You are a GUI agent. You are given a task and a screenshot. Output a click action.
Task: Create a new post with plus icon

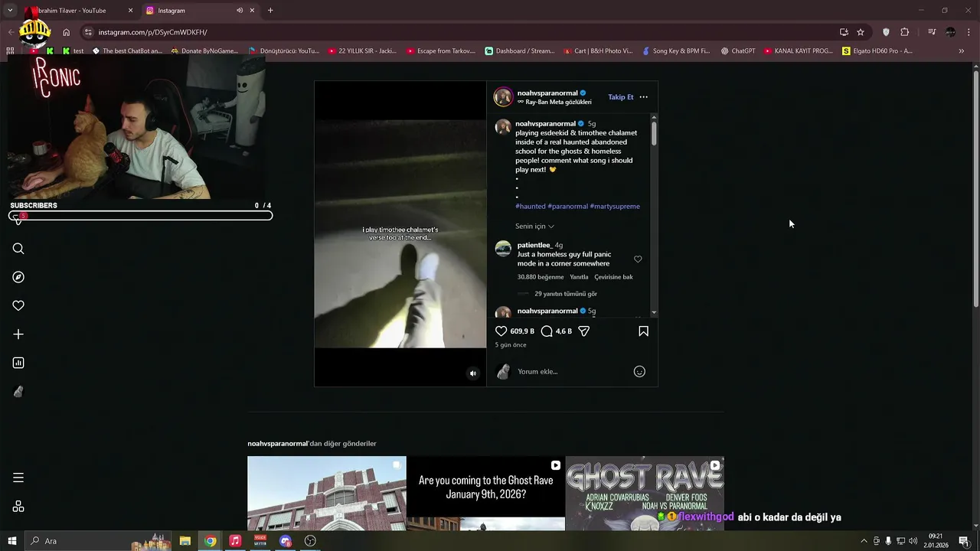pos(18,334)
